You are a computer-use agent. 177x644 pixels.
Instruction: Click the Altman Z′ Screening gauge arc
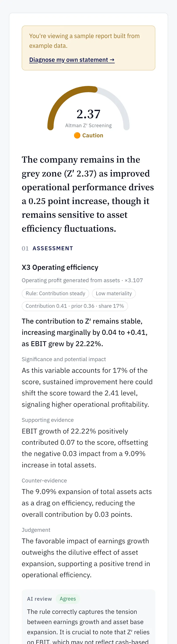pyautogui.click(x=88, y=108)
